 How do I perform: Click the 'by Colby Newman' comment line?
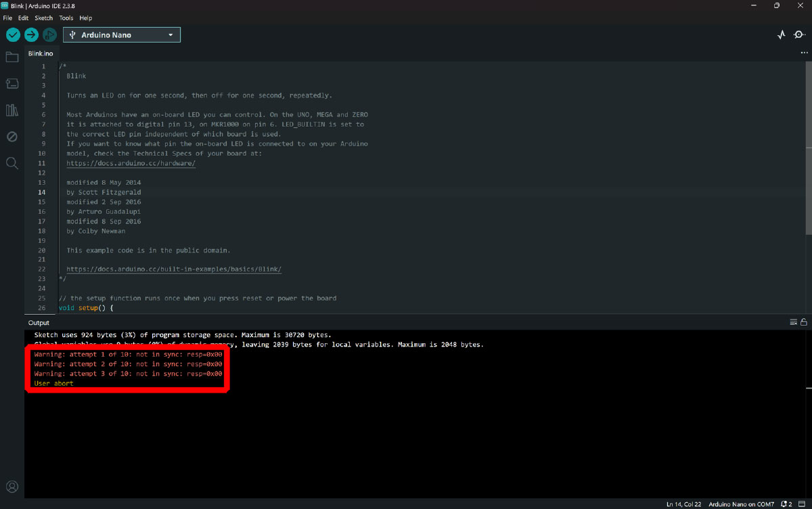click(x=95, y=231)
